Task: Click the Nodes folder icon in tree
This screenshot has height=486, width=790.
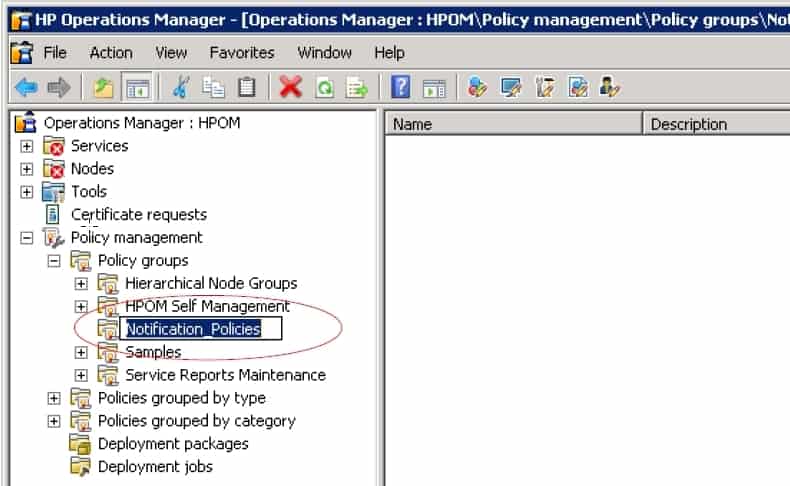Action: (53, 169)
